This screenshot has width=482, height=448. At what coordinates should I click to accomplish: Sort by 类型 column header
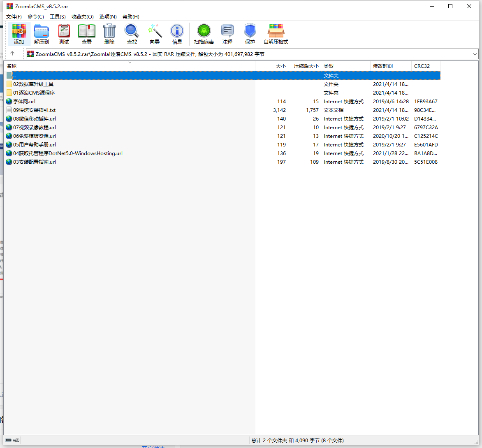click(x=346, y=66)
